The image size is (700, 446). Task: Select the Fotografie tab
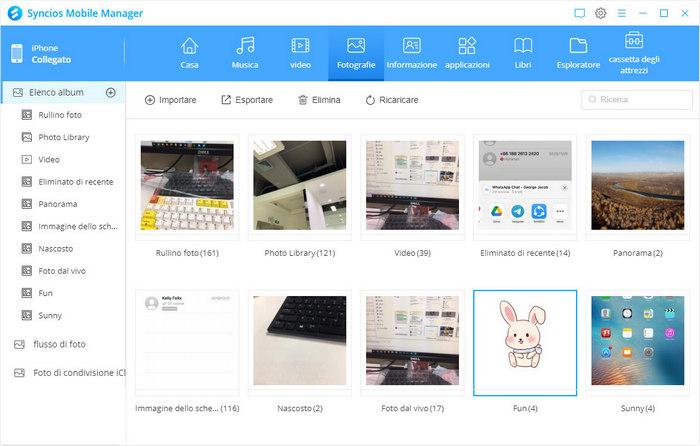pos(355,53)
